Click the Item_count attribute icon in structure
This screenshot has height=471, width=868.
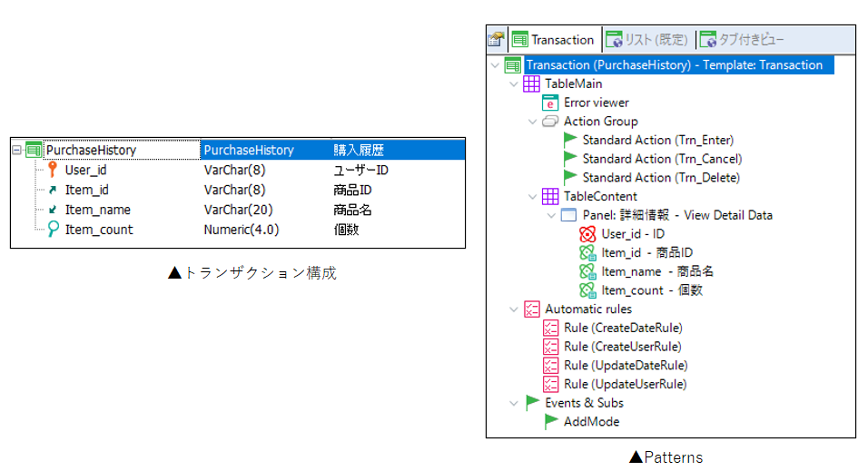pos(52,229)
